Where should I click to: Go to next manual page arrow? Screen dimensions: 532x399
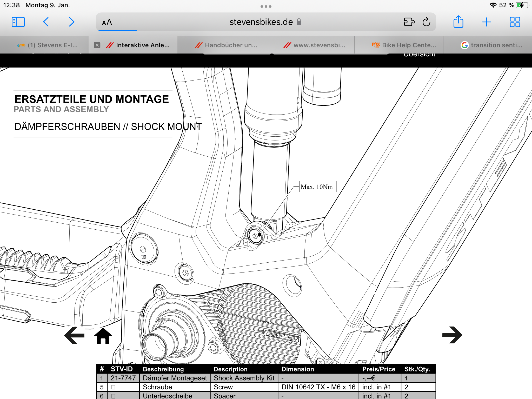coord(452,335)
